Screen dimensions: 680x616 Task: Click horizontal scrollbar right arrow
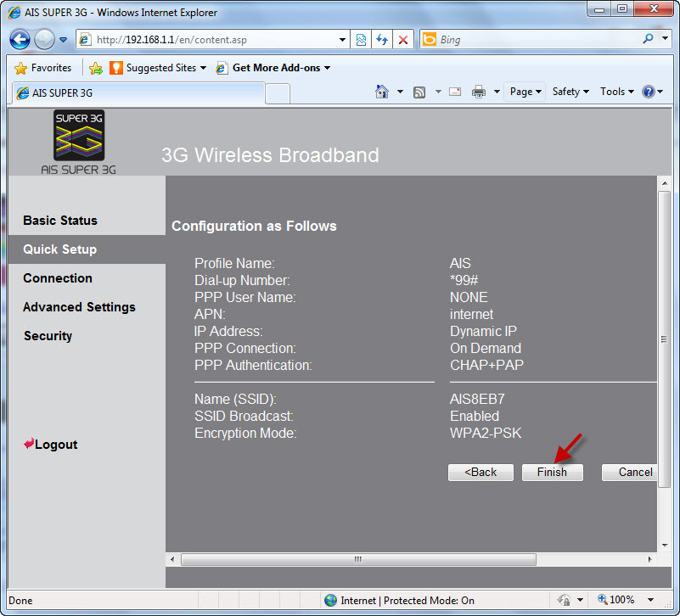click(649, 559)
